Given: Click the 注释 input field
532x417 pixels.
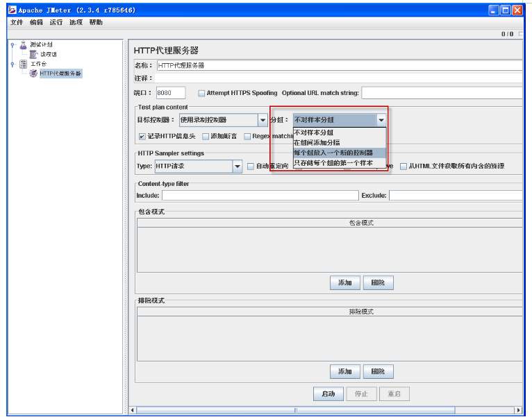Looking at the screenshot, I should pyautogui.click(x=339, y=78).
